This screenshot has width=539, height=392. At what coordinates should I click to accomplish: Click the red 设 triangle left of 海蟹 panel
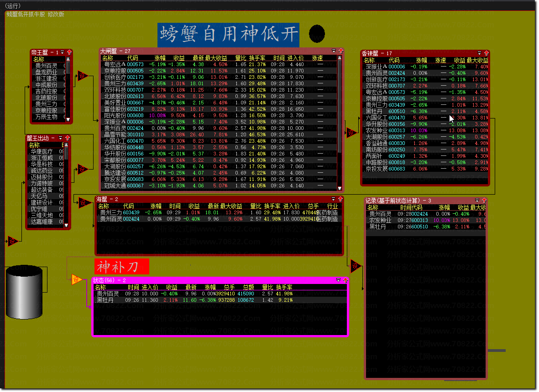[x=84, y=202]
